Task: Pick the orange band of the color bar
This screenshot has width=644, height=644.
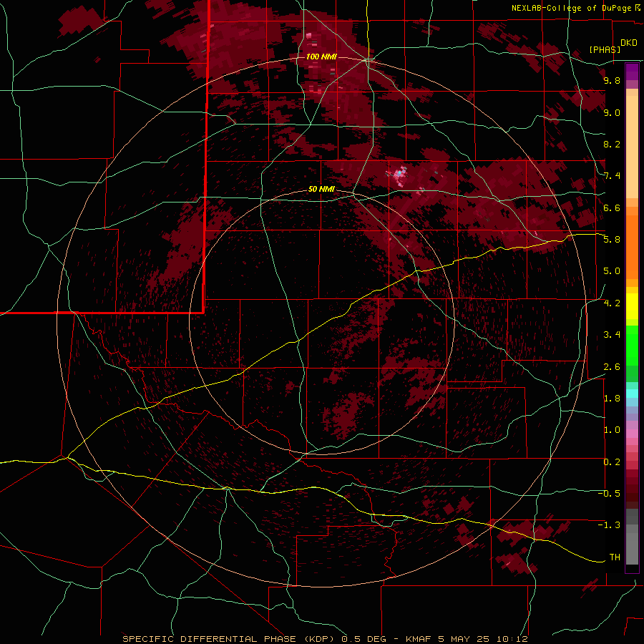Action: [x=632, y=246]
